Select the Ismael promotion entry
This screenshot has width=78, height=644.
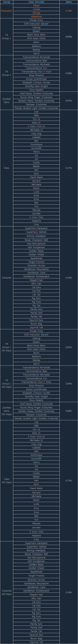(x=36, y=9)
